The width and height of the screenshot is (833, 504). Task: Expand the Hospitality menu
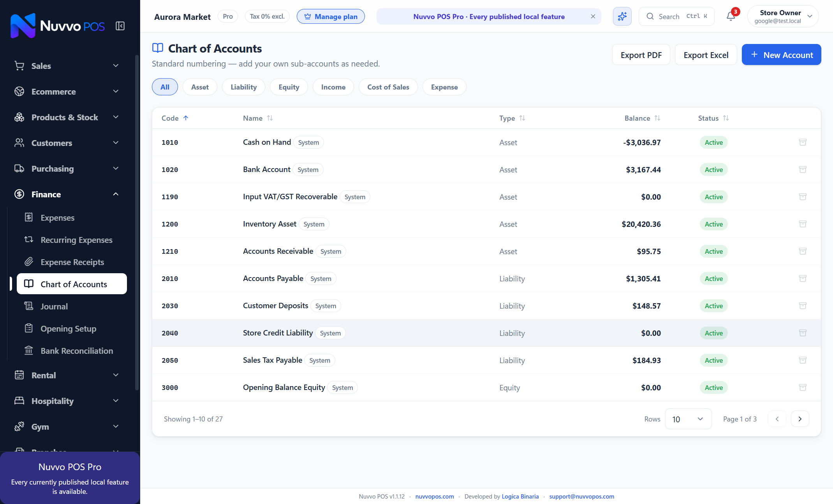pos(67,401)
